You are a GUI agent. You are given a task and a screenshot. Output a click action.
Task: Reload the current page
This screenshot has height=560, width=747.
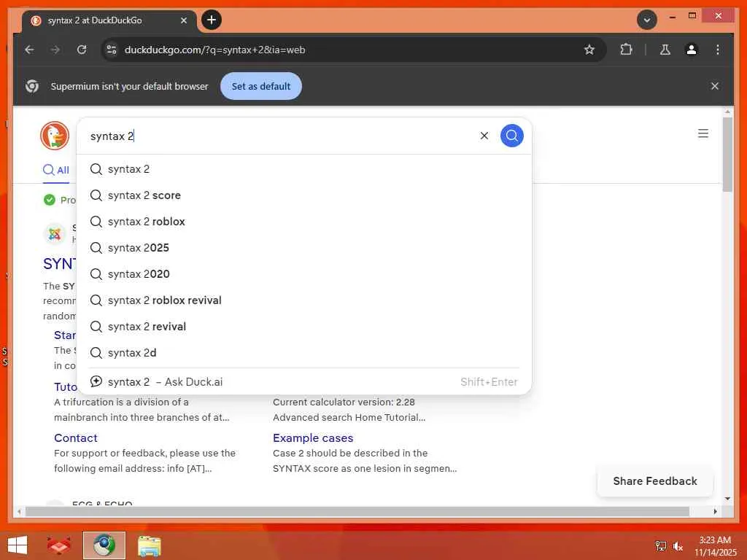coord(82,50)
